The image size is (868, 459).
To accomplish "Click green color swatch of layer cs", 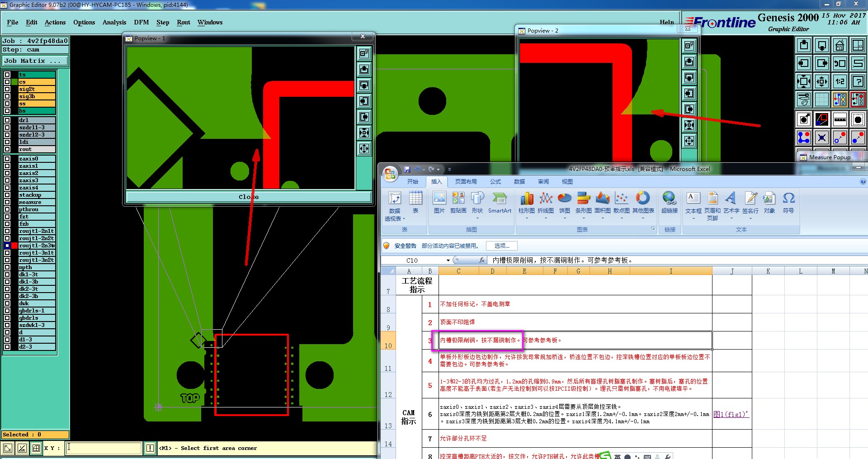I will click(x=14, y=82).
